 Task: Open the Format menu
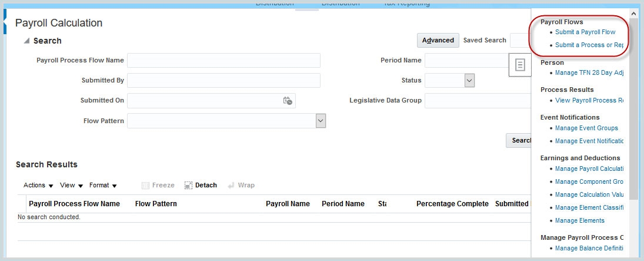[103, 185]
